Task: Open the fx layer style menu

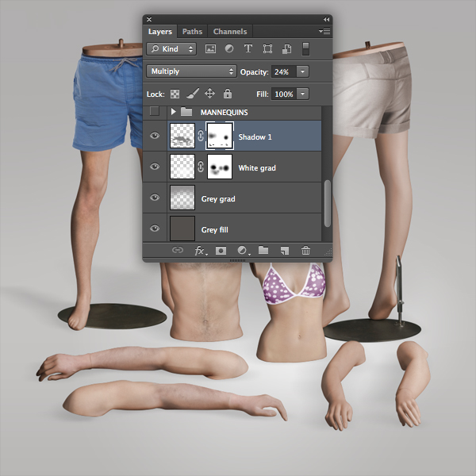Action: click(x=201, y=251)
